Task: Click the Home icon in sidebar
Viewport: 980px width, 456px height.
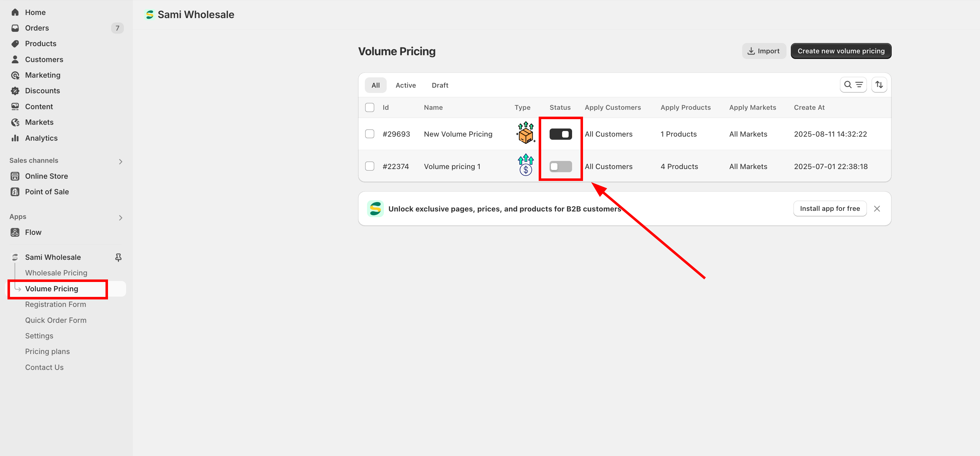Action: [x=15, y=12]
